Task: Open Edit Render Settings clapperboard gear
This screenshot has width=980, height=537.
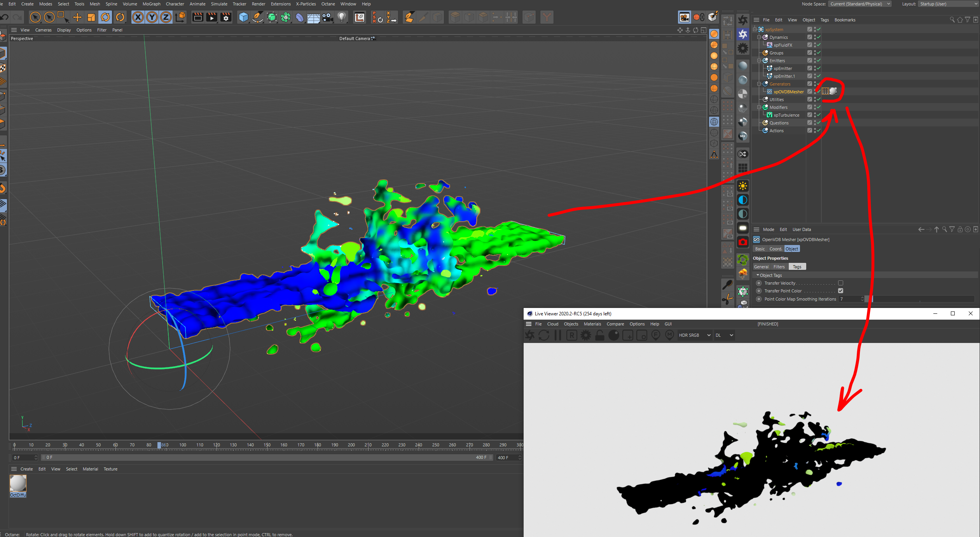Action: pos(225,17)
